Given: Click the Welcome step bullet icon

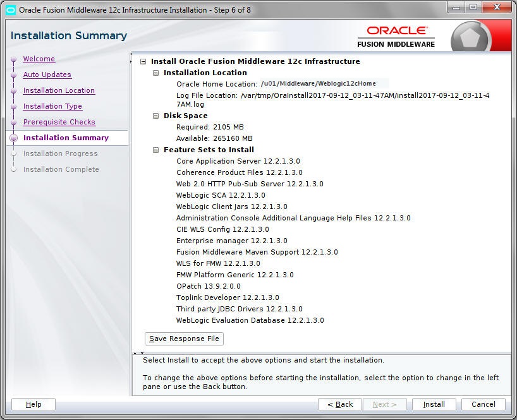Looking at the screenshot, I should pos(13,59).
